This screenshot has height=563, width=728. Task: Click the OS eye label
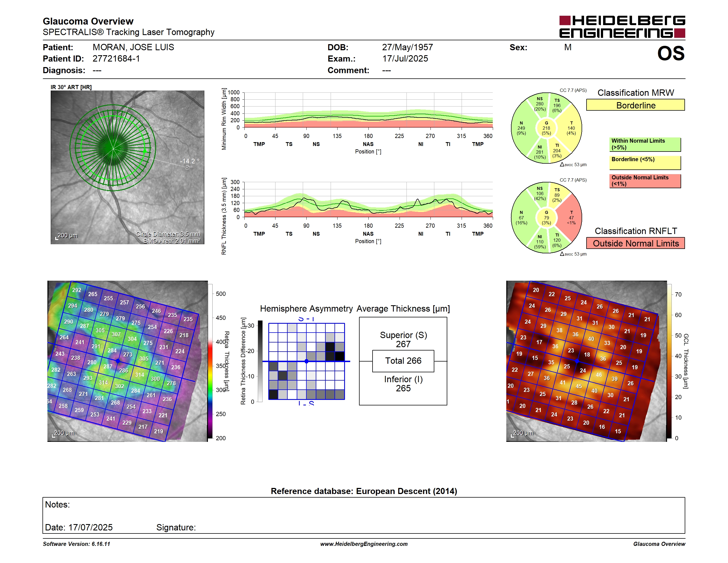click(x=670, y=53)
